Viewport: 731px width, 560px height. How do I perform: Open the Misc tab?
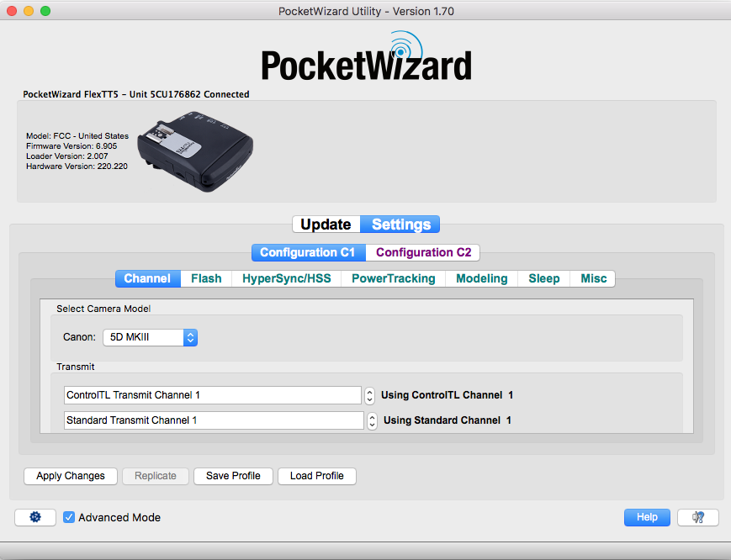pos(593,278)
